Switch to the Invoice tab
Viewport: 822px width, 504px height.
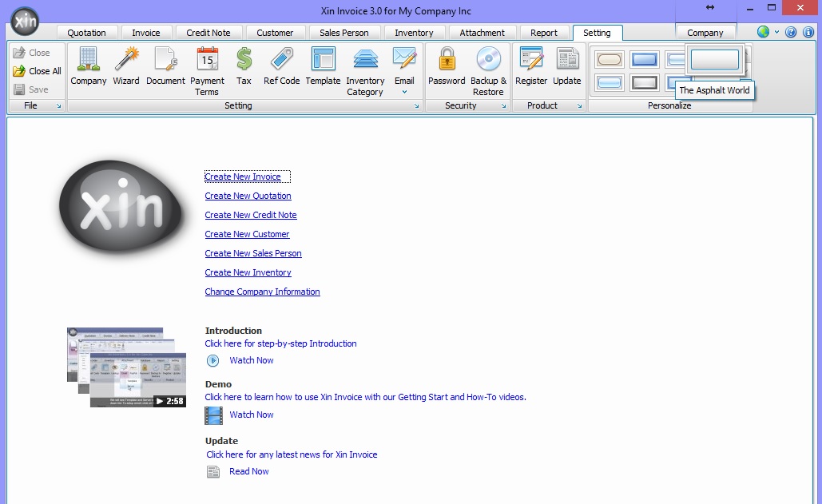pos(145,33)
